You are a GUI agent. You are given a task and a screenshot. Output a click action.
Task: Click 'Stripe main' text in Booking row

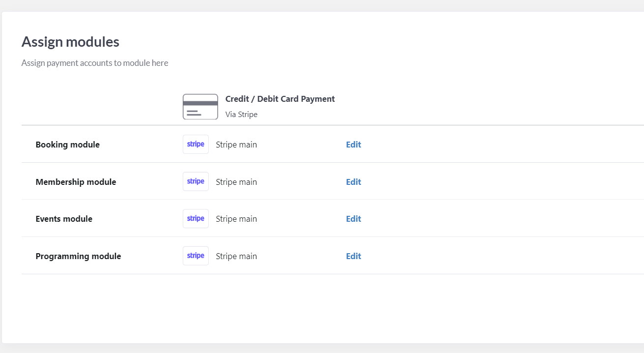(236, 145)
